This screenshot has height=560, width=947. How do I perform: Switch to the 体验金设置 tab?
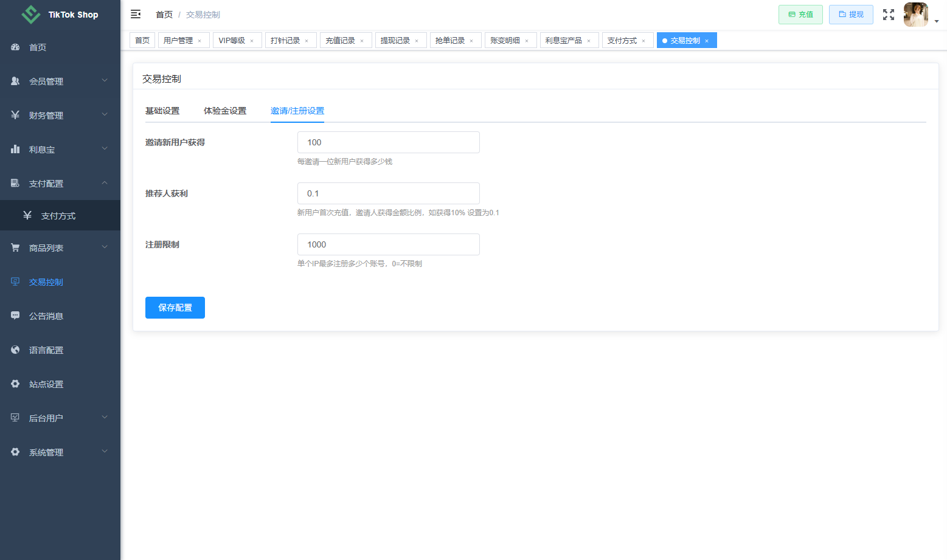(225, 111)
